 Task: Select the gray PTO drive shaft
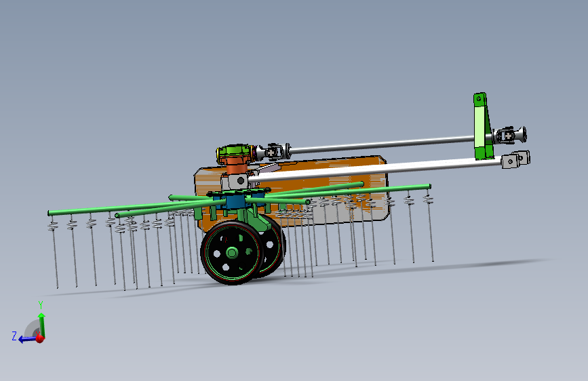pos(382,144)
